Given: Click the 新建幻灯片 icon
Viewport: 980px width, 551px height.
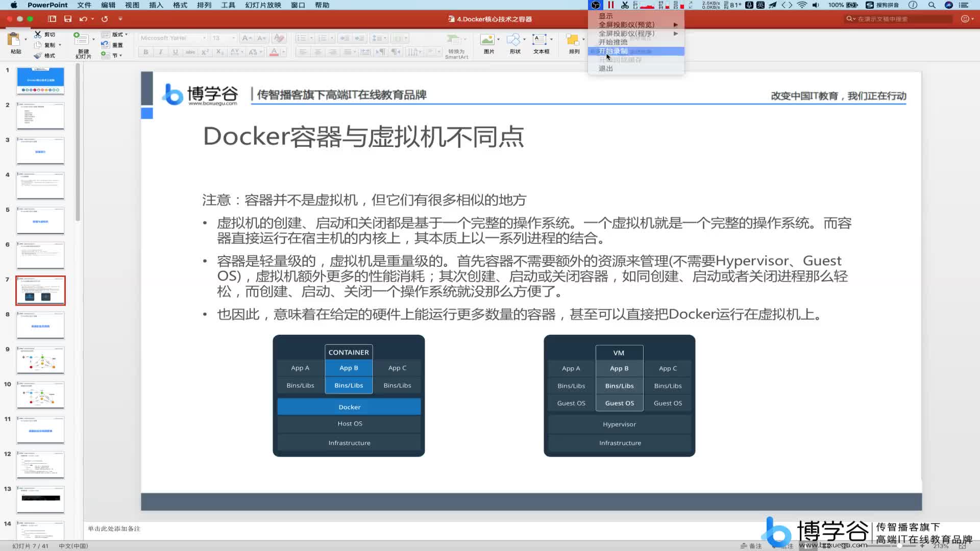Looking at the screenshot, I should (x=81, y=39).
